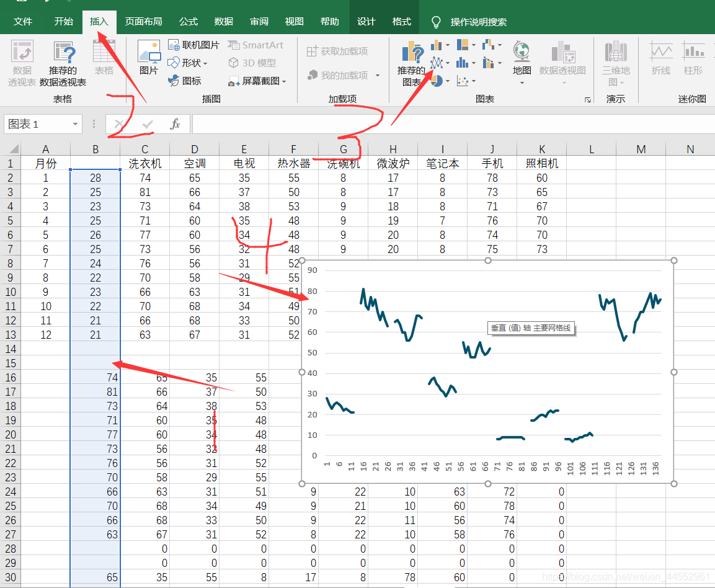
Task: Switch to the View (视图) tab
Action: tap(294, 22)
